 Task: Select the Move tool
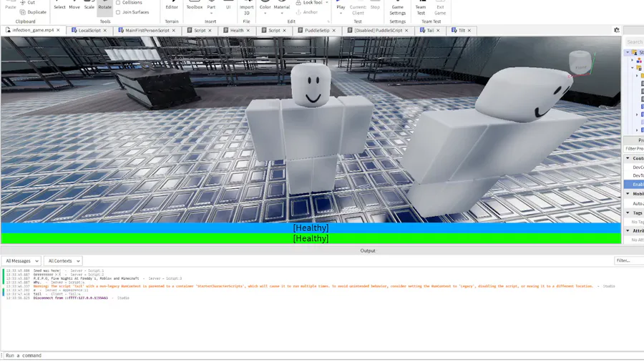(74, 6)
